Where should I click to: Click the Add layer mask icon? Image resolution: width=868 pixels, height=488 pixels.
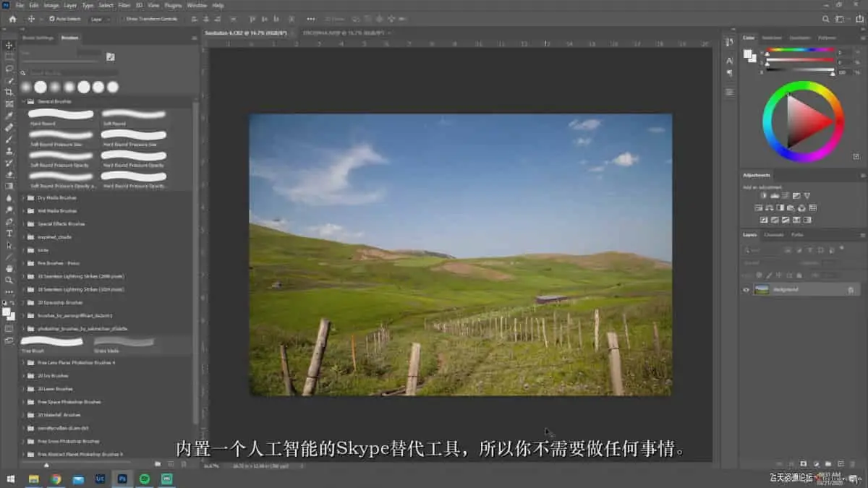pos(804,463)
